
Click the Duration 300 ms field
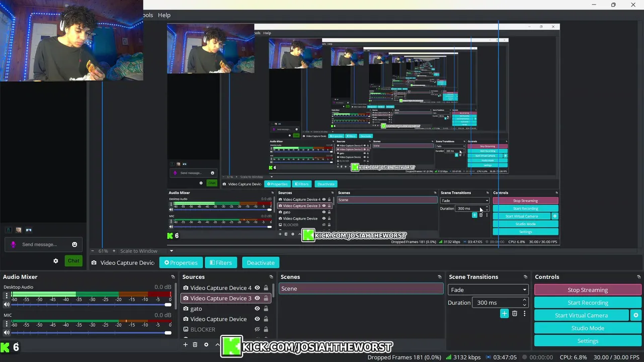(x=497, y=303)
